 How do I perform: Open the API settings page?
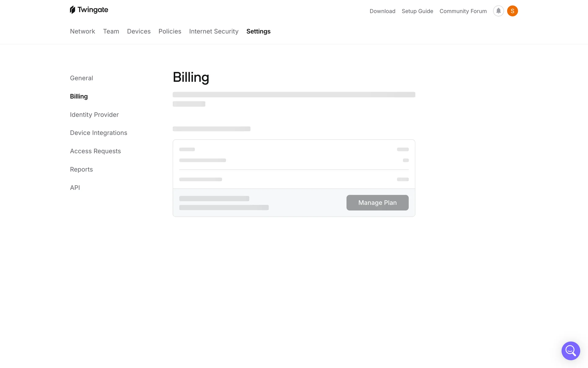point(75,187)
